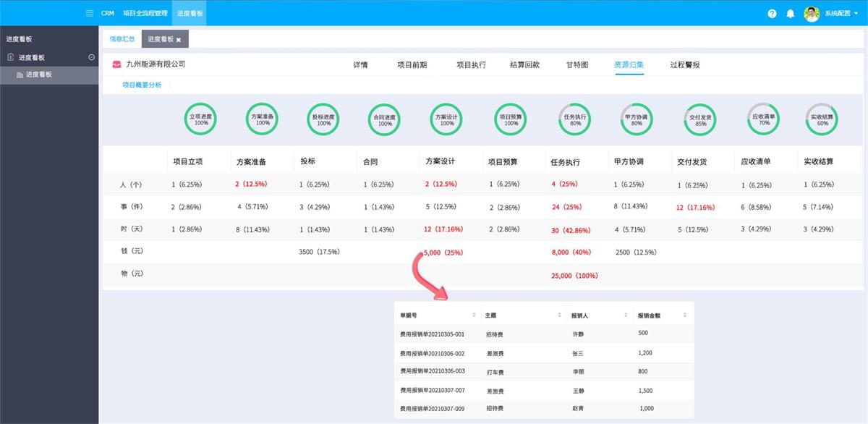The image size is (868, 424).
Task: Click the 应收清单 70% progress ring
Action: (x=763, y=119)
